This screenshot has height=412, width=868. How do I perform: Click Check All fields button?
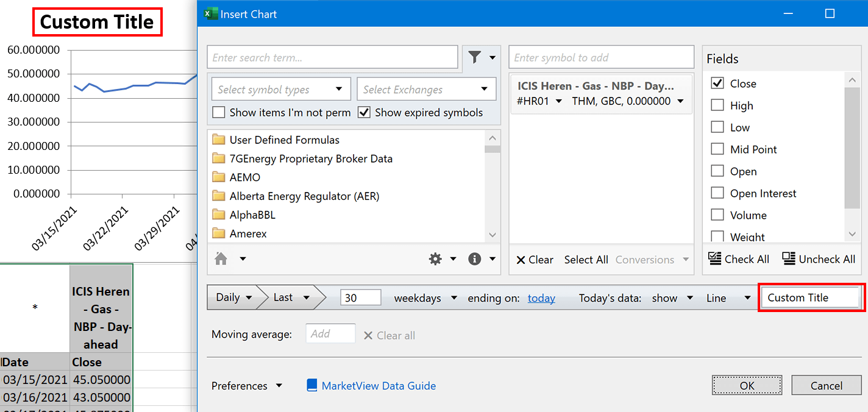click(739, 259)
